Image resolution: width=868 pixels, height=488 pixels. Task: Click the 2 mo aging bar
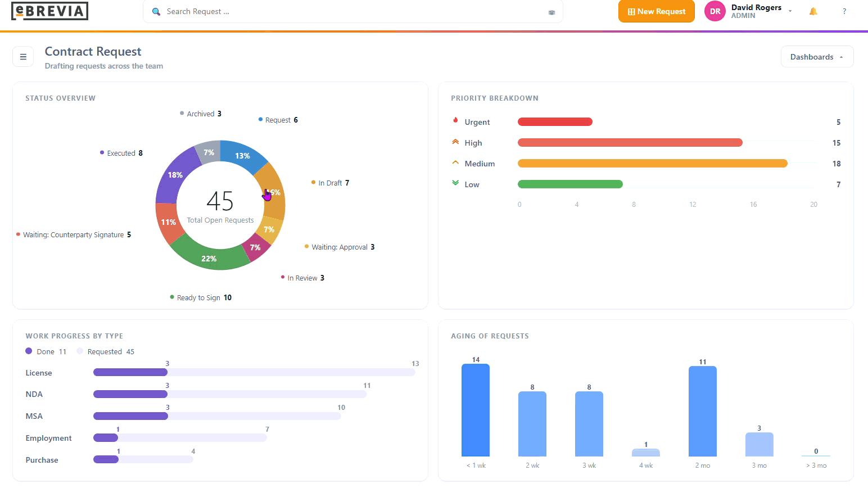(703, 412)
